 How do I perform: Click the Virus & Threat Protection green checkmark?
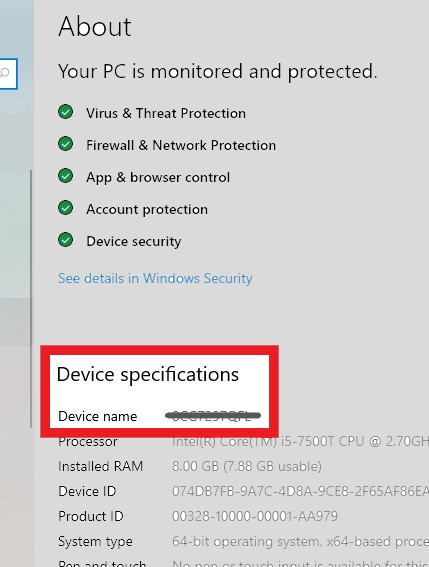pyautogui.click(x=65, y=112)
